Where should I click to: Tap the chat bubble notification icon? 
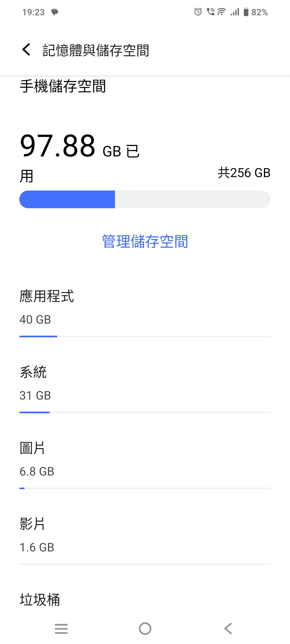click(x=55, y=12)
